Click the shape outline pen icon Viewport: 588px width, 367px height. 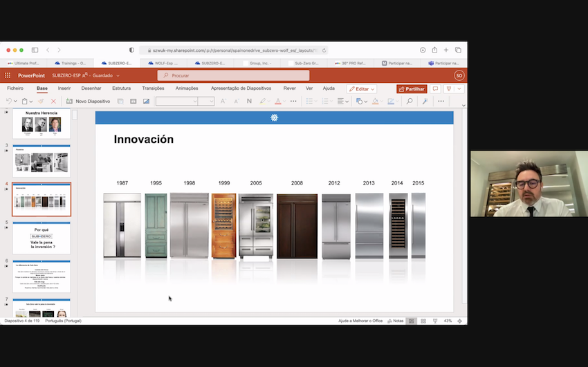[390, 101]
